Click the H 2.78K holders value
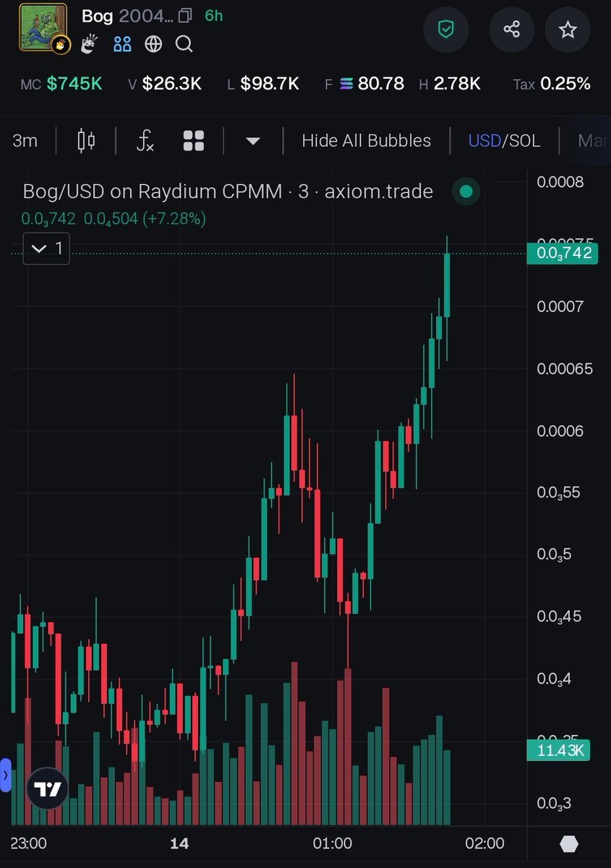 pos(450,84)
